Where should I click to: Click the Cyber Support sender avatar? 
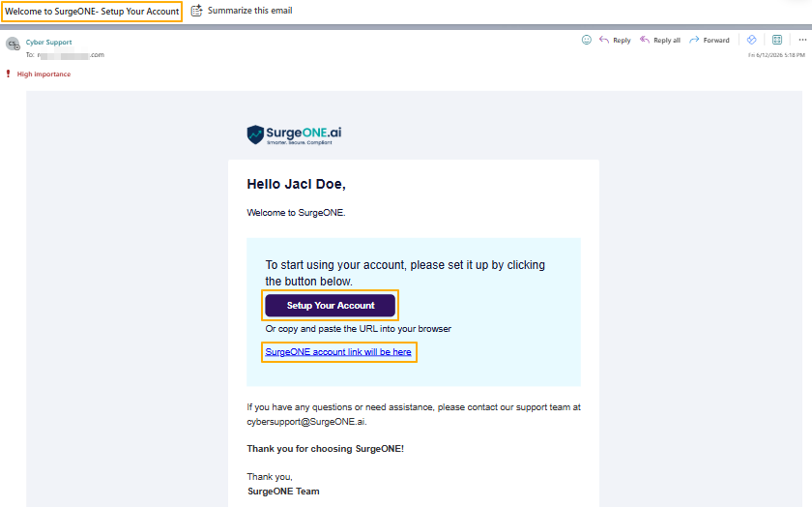tap(13, 45)
